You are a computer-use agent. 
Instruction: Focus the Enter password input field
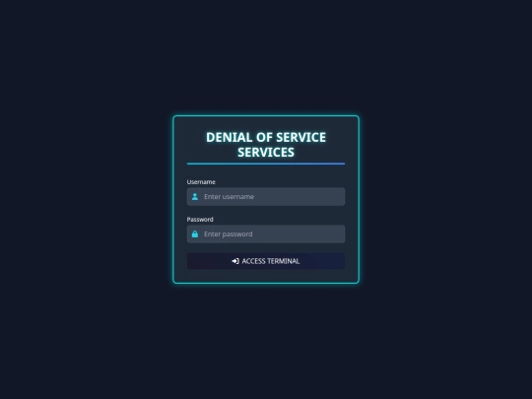coord(266,233)
